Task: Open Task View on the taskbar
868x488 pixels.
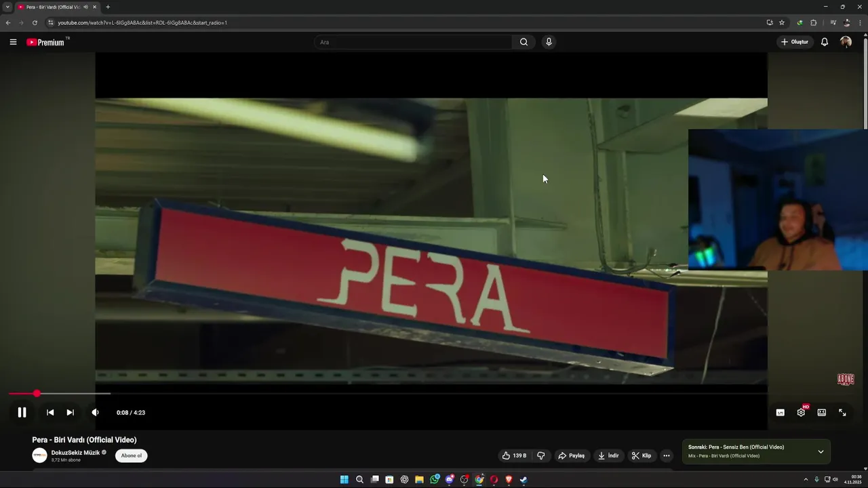Action: click(x=374, y=479)
